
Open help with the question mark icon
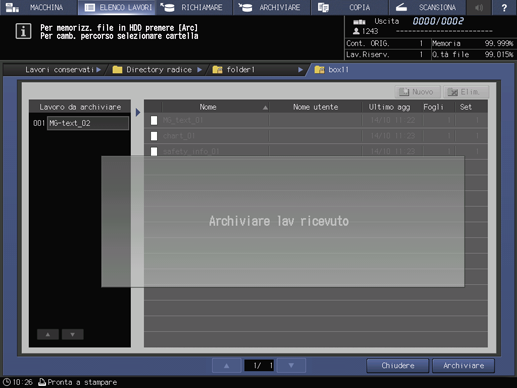click(504, 7)
